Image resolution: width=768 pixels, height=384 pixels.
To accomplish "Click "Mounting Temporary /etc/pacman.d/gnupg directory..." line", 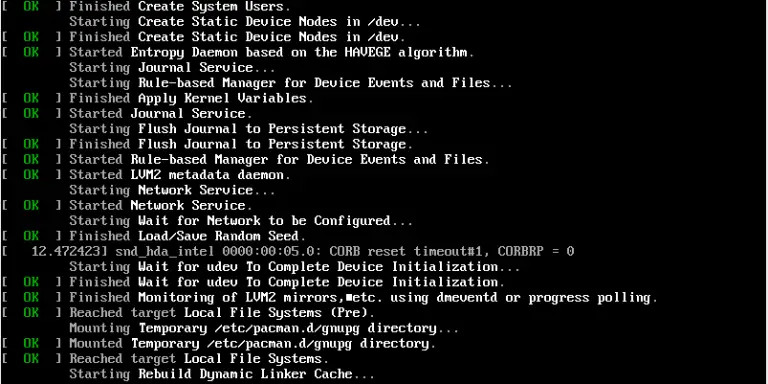I will coord(264,328).
